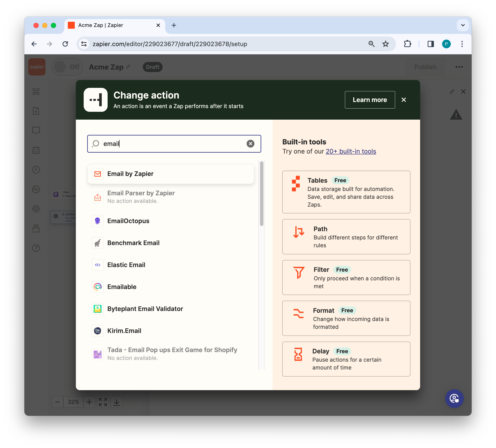Clear the email search field
The image size is (496, 448).
[x=250, y=144]
